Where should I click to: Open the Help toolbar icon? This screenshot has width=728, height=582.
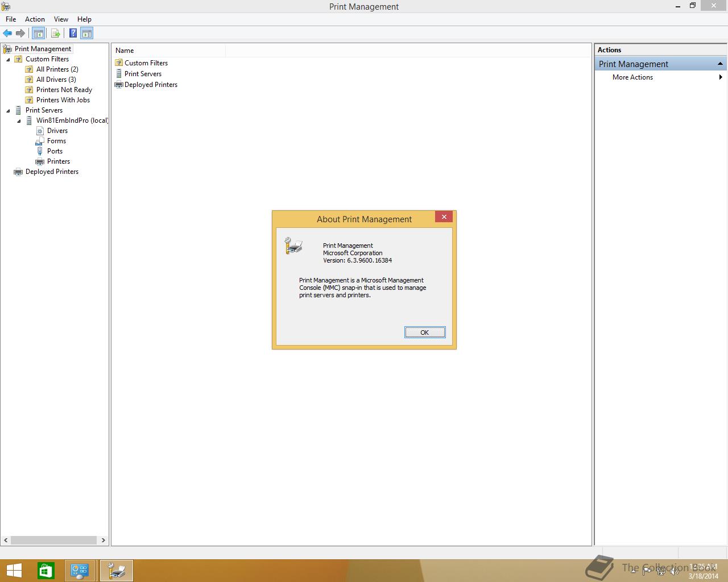(73, 34)
